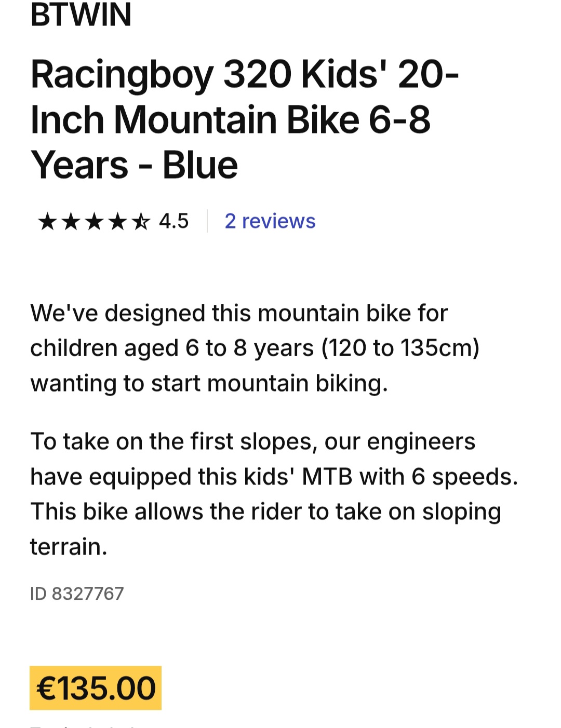Click the first star in the rating
Screen dimensions: 561x728
click(47, 222)
